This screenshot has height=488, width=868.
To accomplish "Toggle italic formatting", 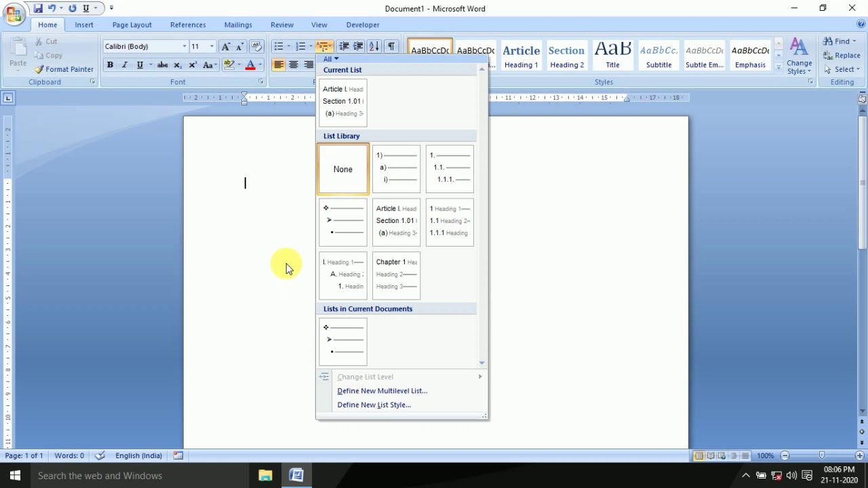I will 125,65.
